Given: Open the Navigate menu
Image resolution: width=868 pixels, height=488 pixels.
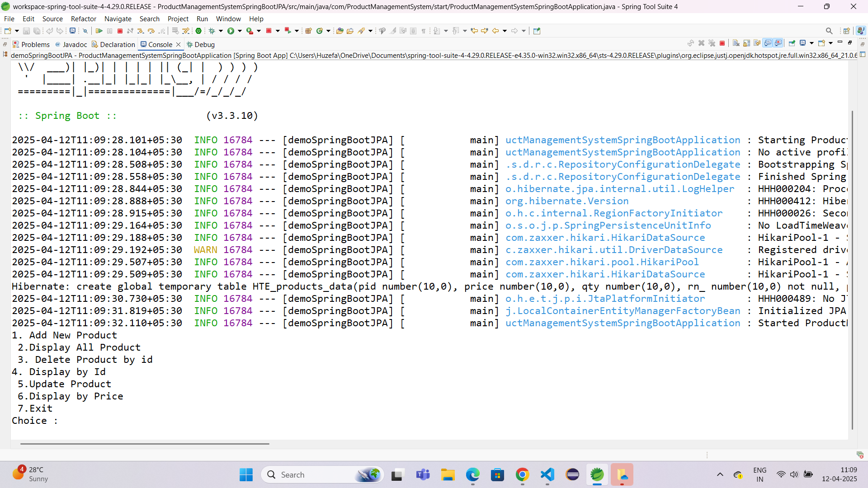Looking at the screenshot, I should point(118,19).
